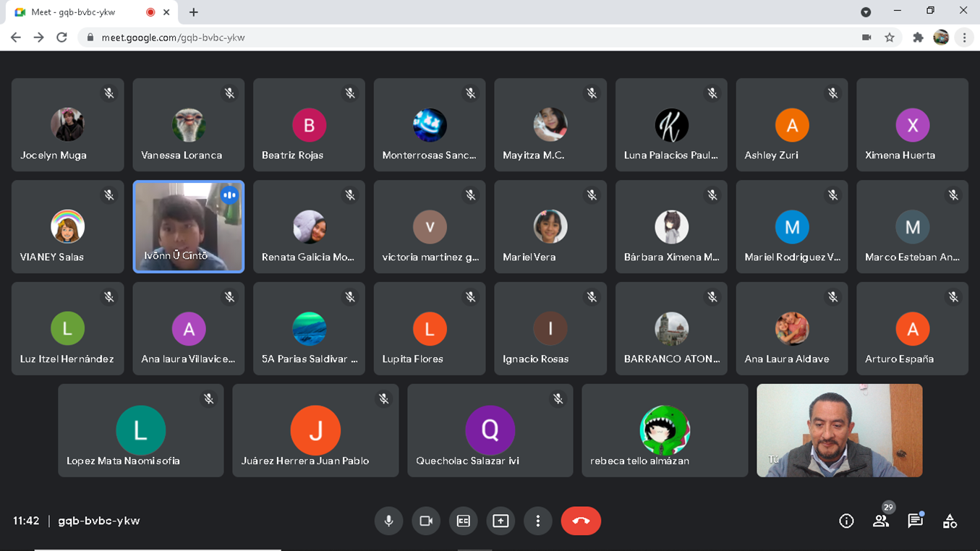
Task: Click the camera permission icon in address bar
Action: click(x=866, y=38)
